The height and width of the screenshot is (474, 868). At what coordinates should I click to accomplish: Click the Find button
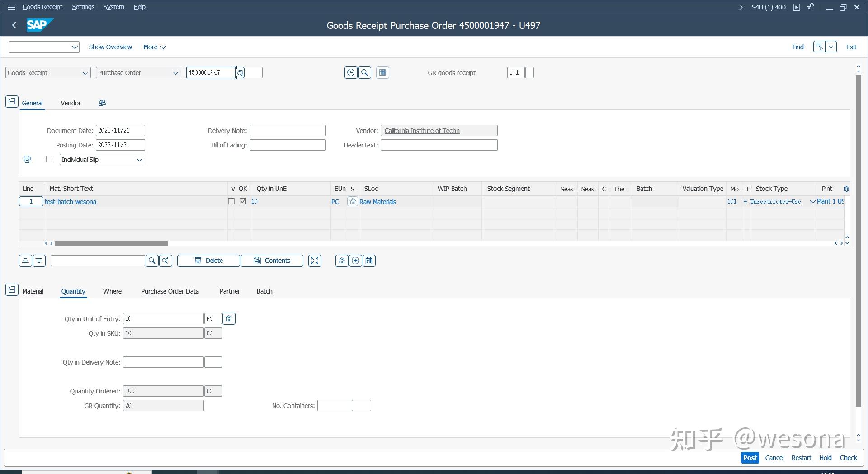pos(798,47)
